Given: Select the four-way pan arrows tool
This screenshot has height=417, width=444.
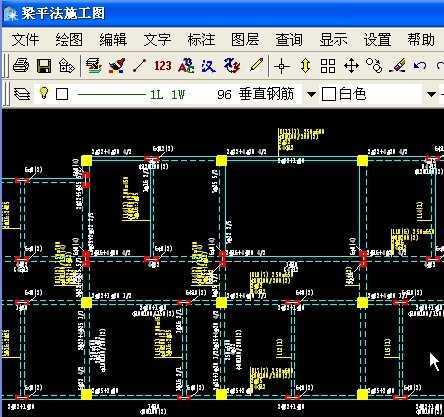Looking at the screenshot, I should click(x=352, y=66).
